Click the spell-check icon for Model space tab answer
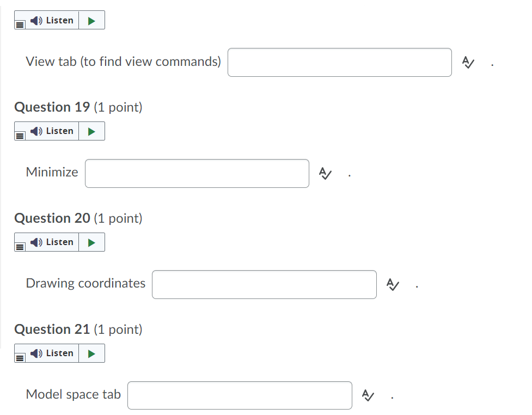The width and height of the screenshot is (532, 415). [368, 395]
